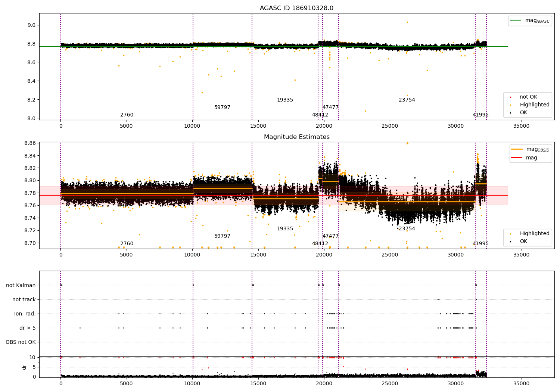Image resolution: width=560 pixels, height=392 pixels.
Task: Click observation label '48412' in Magnitude Estimates plot
Action: point(320,244)
